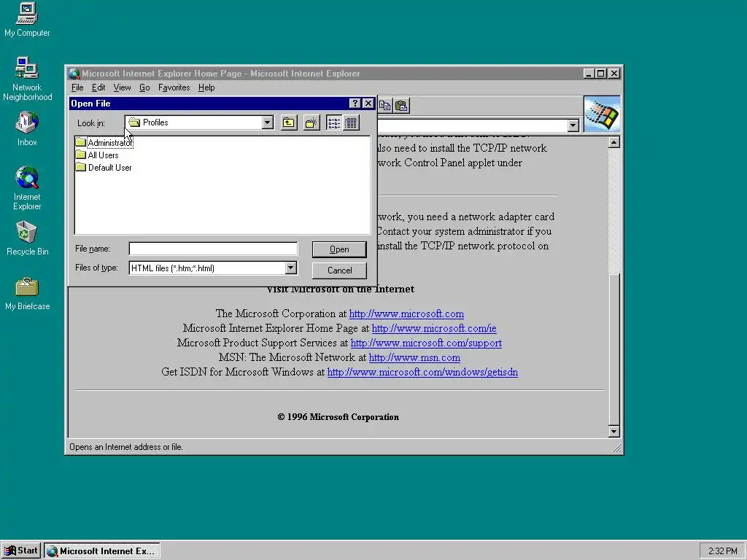Select the Administrator folder
Viewport: 747px width, 560px height.
pyautogui.click(x=104, y=143)
